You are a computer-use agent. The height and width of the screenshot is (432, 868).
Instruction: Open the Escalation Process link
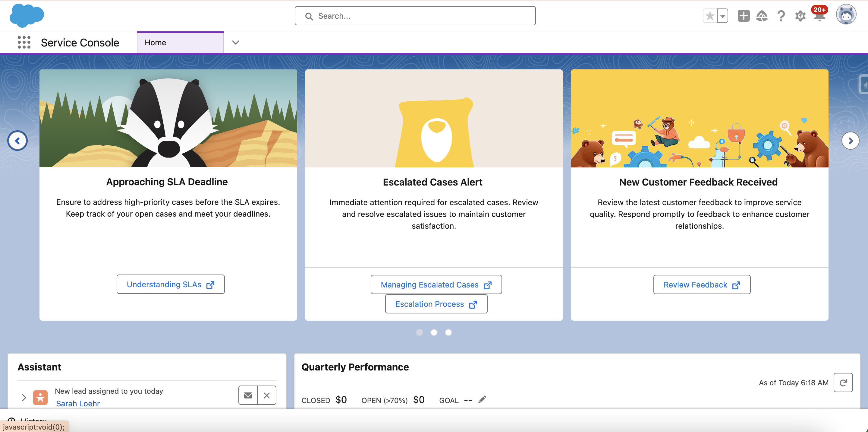(x=436, y=304)
